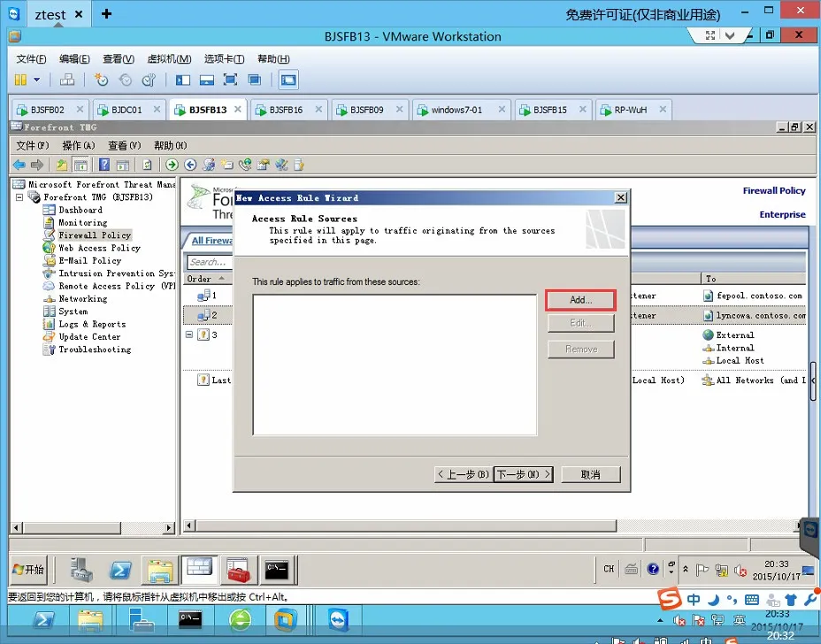This screenshot has height=644, width=821.
Task: Click the TMG refresh toolbar icon
Action: [x=147, y=165]
